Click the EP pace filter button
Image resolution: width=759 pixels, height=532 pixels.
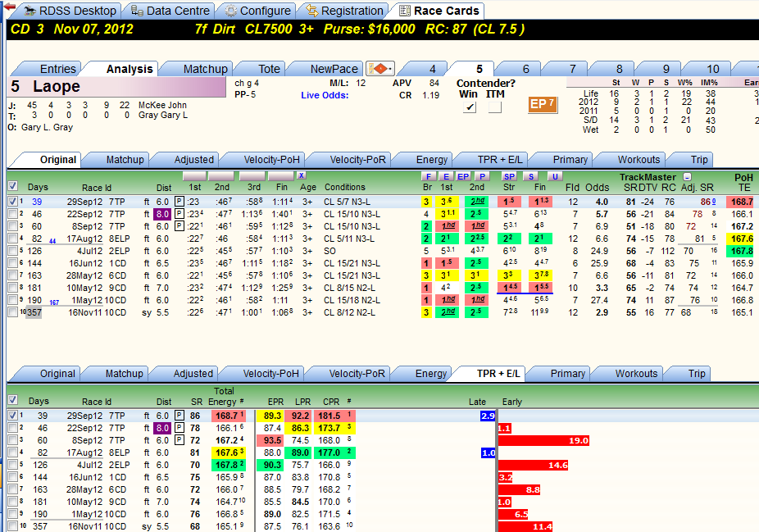(463, 176)
